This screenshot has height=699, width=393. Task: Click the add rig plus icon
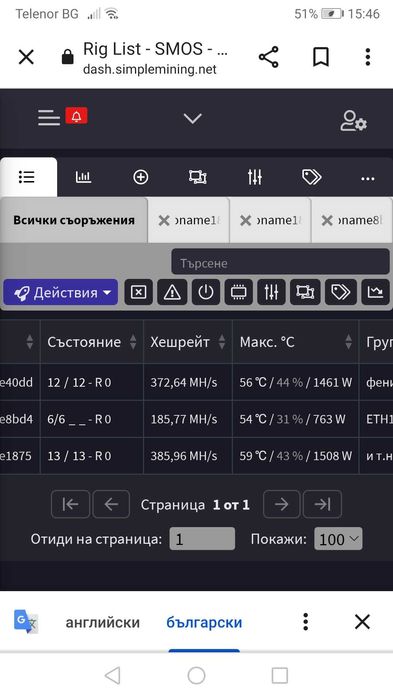click(x=140, y=177)
